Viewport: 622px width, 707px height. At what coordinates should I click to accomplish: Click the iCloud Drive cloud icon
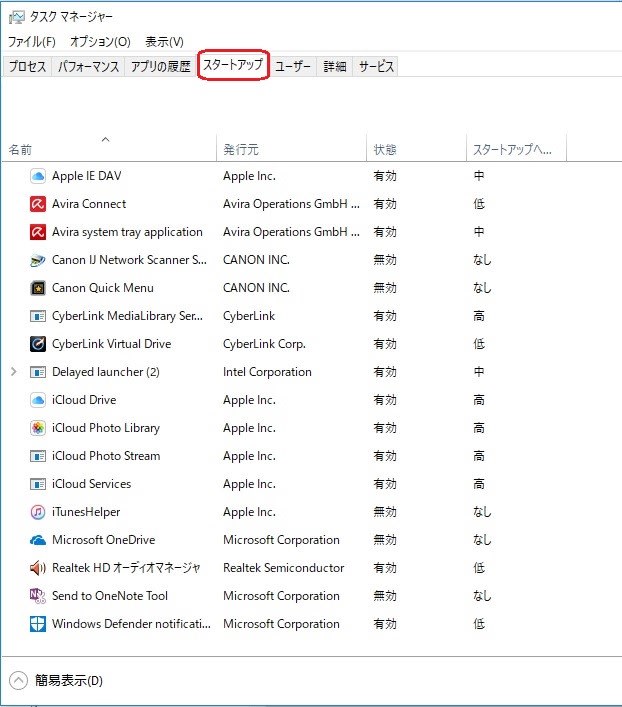[x=38, y=400]
